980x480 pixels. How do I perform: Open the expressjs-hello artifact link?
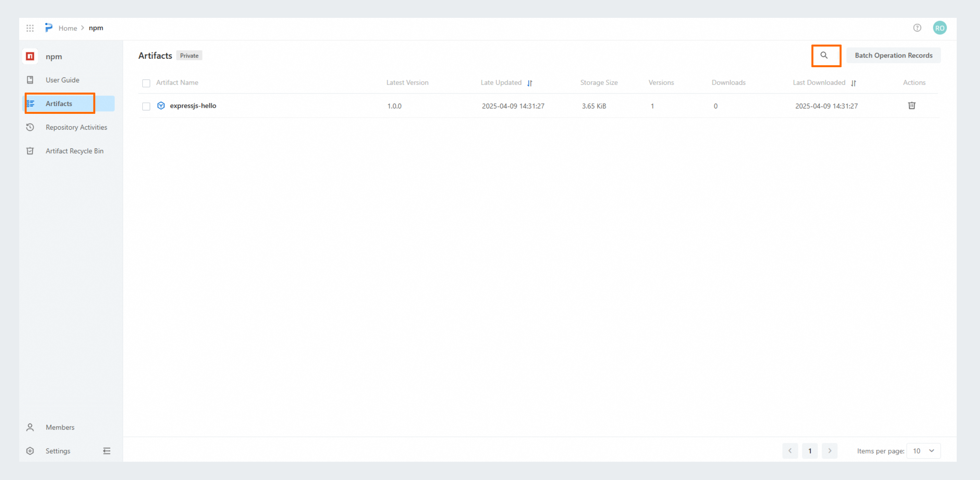coord(193,106)
